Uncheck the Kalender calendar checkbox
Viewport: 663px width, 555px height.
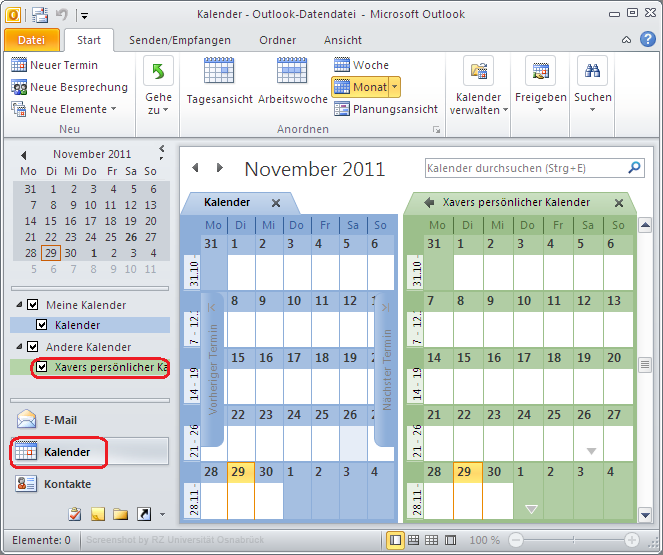pyautogui.click(x=41, y=325)
